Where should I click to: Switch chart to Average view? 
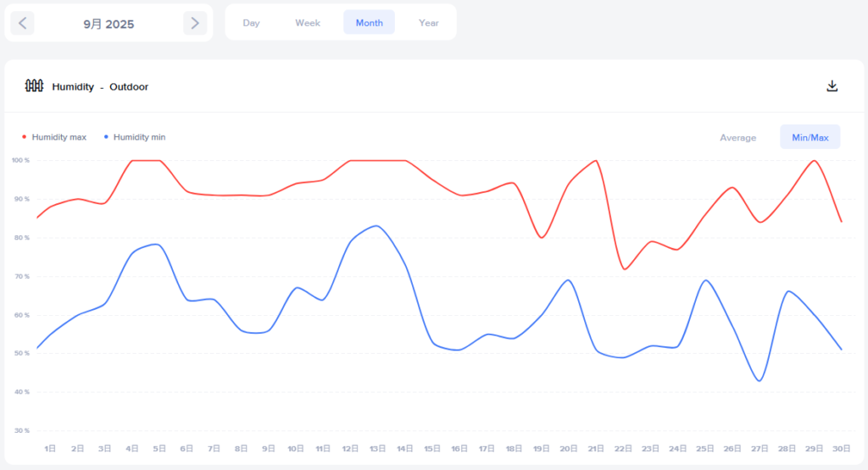point(737,137)
